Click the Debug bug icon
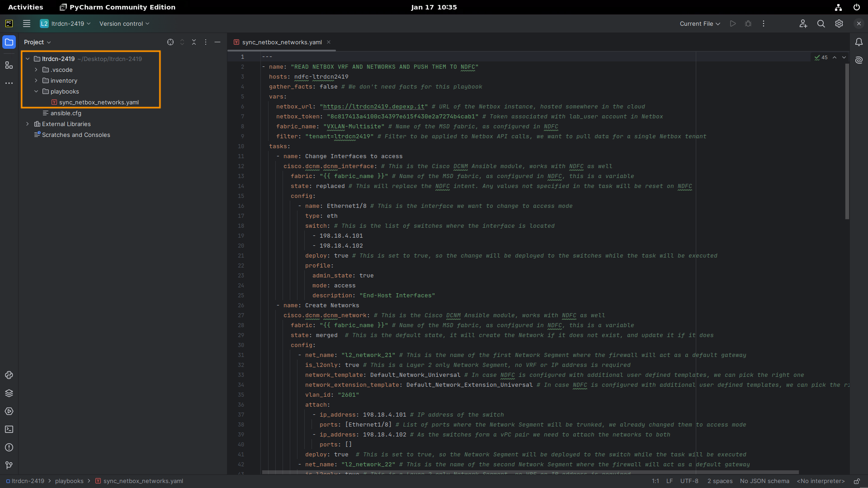The width and height of the screenshot is (868, 488). (x=748, y=23)
